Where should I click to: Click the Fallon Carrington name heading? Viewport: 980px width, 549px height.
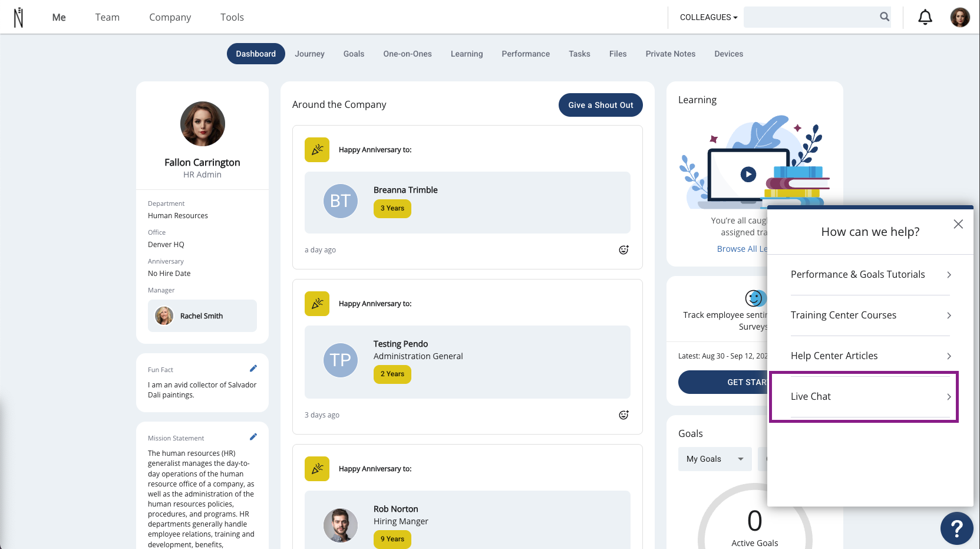202,162
